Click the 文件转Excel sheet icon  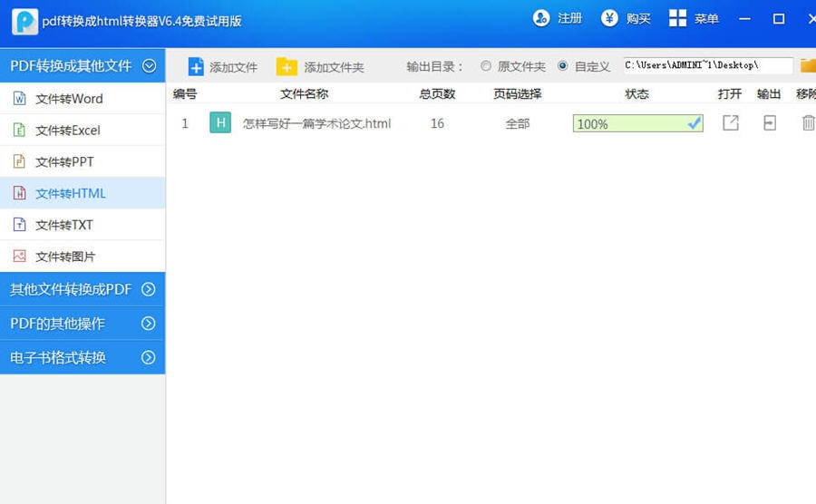tap(19, 130)
